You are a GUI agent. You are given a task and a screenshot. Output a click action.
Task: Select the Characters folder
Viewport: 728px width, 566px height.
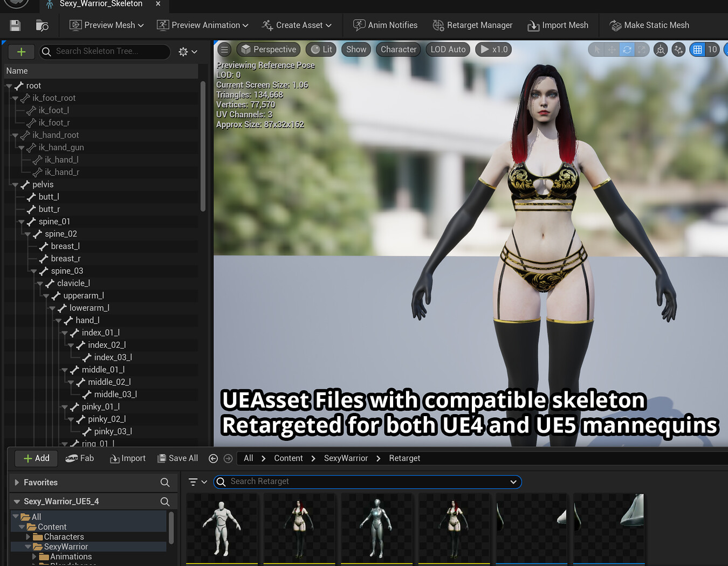tap(64, 537)
